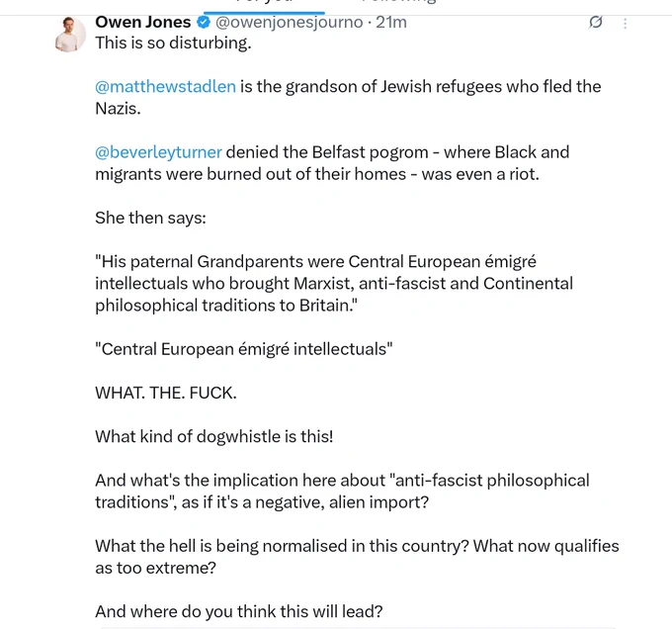Image resolution: width=672 pixels, height=629 pixels.
Task: Click the blue active tab underline indicator
Action: coord(264,13)
